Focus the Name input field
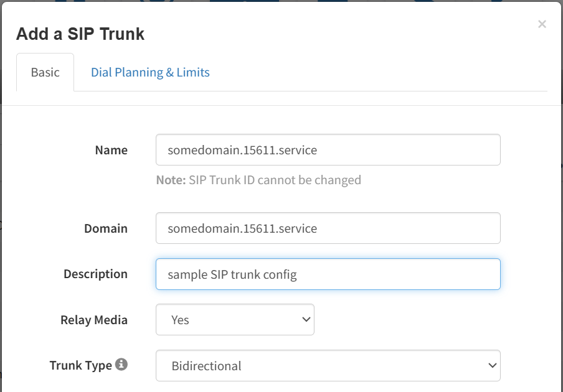 [x=328, y=150]
